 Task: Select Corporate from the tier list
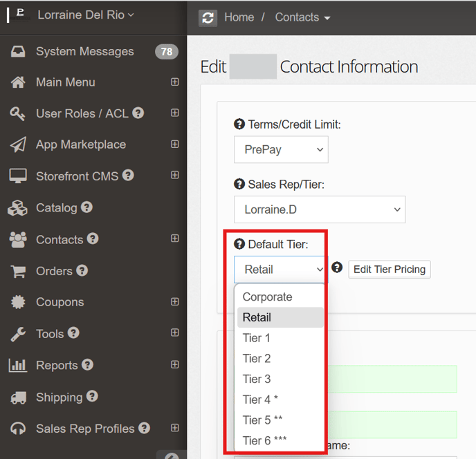coord(268,297)
